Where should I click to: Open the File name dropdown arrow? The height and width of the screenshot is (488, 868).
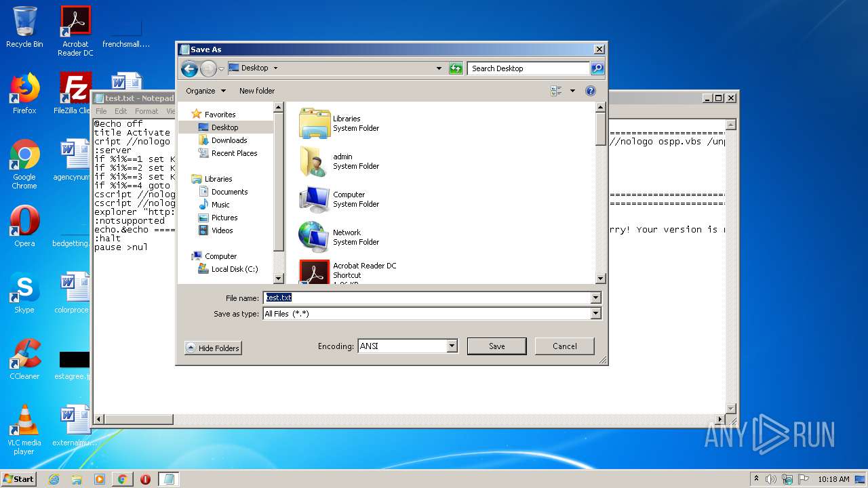click(x=595, y=298)
